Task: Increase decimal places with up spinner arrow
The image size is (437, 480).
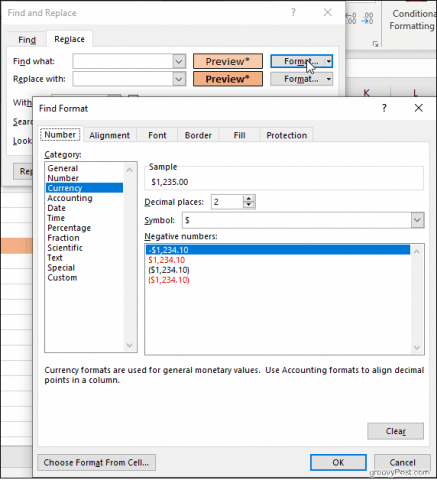Action: point(249,198)
